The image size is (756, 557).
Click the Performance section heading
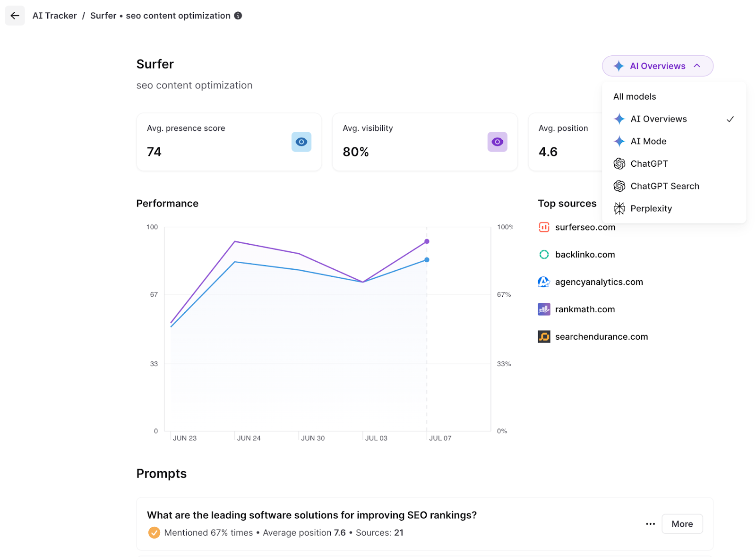167,204
